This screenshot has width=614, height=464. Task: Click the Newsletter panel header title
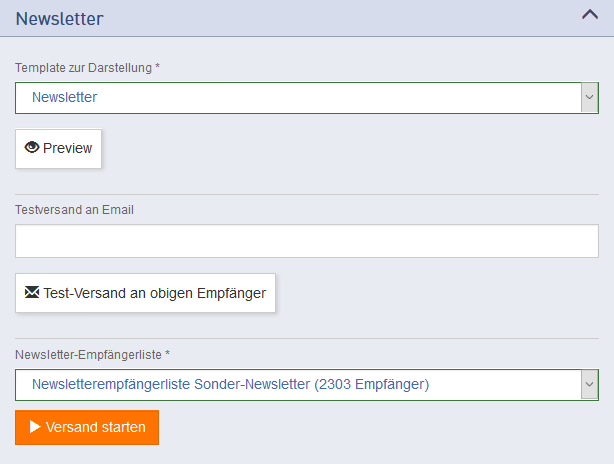pyautogui.click(x=60, y=18)
